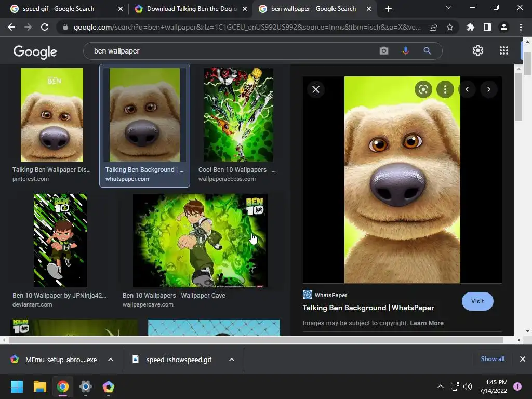Screen dimensions: 532x399
Task: Share this page icon in address bar
Action: 433,27
